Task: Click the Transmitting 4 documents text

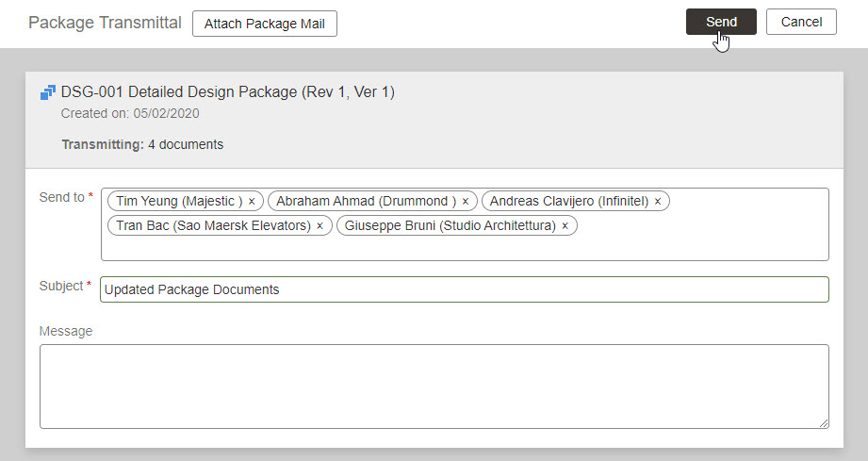Action: [x=143, y=144]
